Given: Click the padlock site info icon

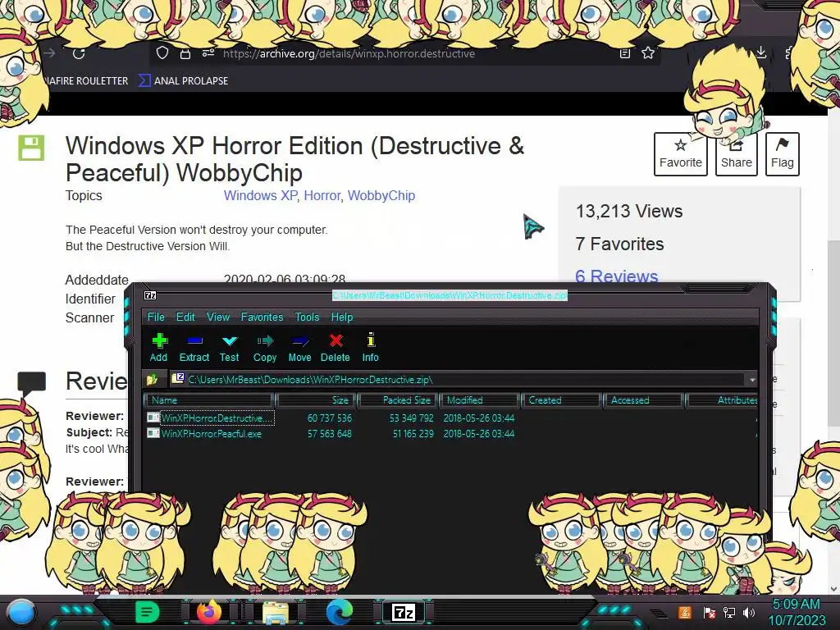Looking at the screenshot, I should tap(185, 53).
